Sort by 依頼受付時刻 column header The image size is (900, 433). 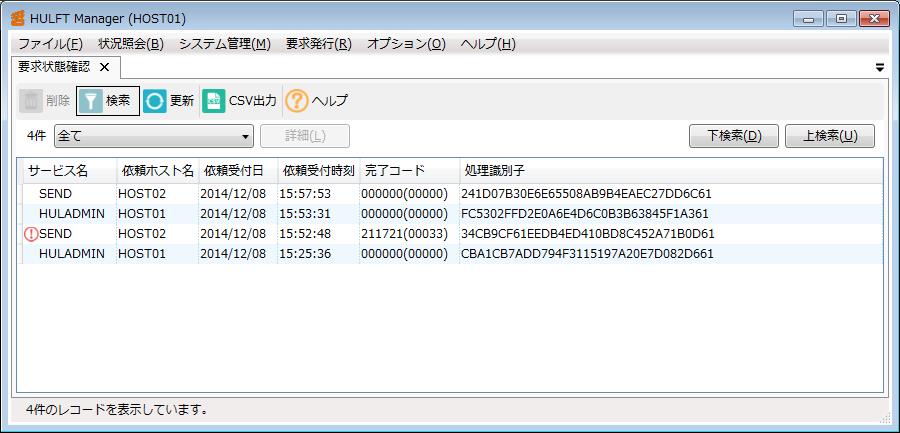coord(317,171)
